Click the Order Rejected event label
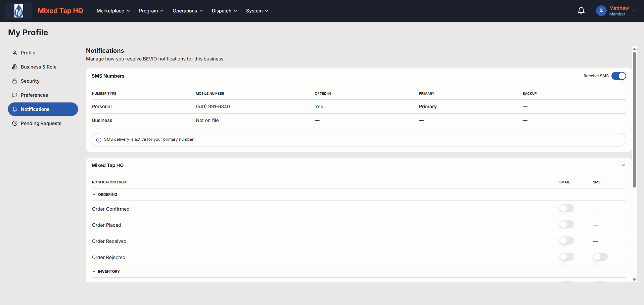644x305 pixels. coord(109,257)
